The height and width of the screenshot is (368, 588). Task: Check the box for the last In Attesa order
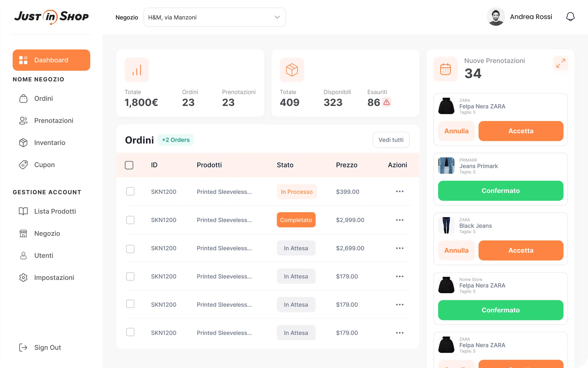point(130,332)
